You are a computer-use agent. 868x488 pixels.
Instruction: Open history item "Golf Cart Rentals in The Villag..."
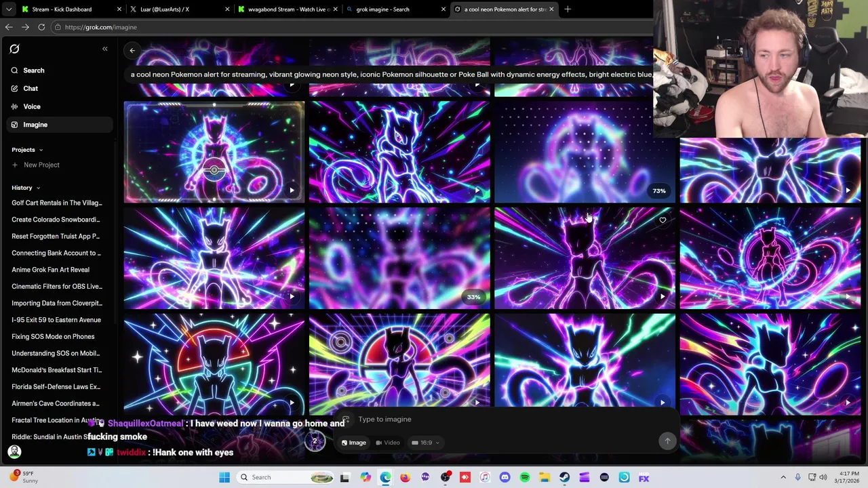tap(57, 203)
